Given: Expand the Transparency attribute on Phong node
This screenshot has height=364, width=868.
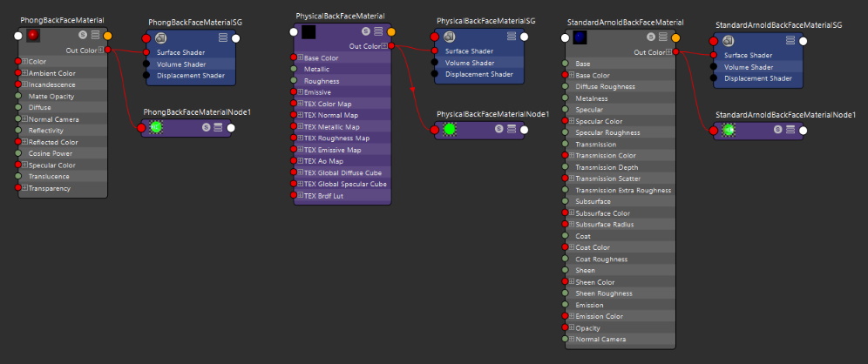Looking at the screenshot, I should click(x=25, y=188).
